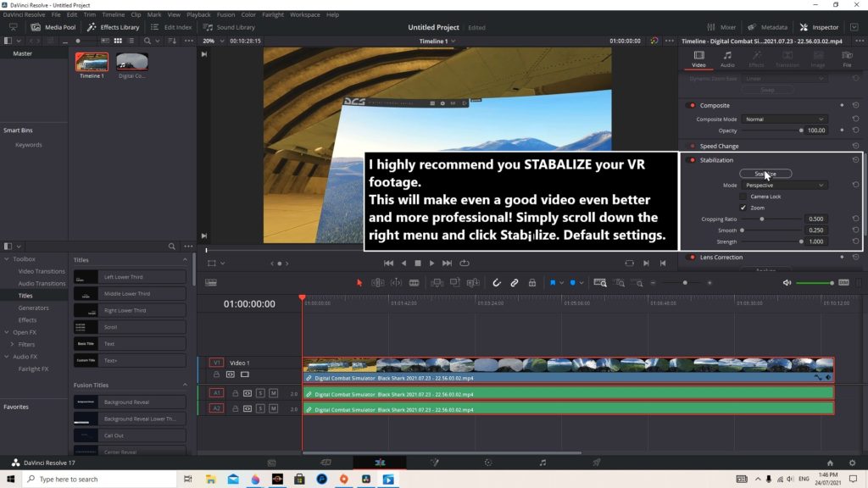This screenshot has height=488, width=868.
Task: Collapse the Fusion Titles section
Action: click(185, 385)
